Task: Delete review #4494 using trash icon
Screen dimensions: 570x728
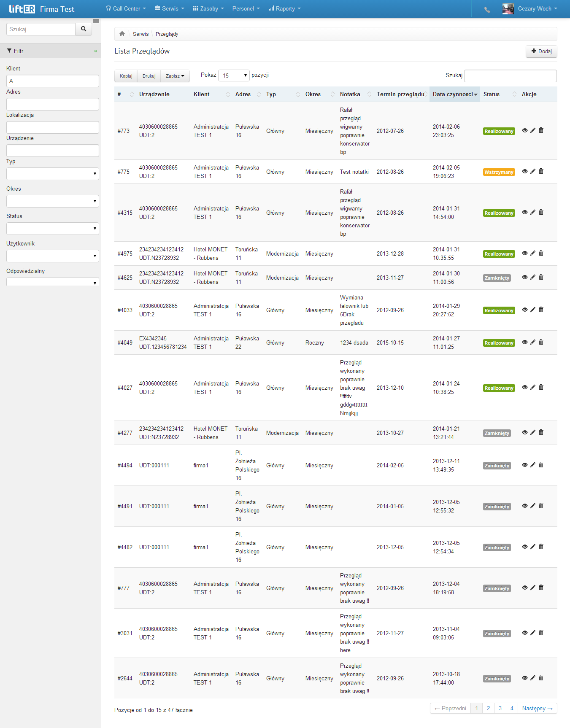Action: click(541, 465)
